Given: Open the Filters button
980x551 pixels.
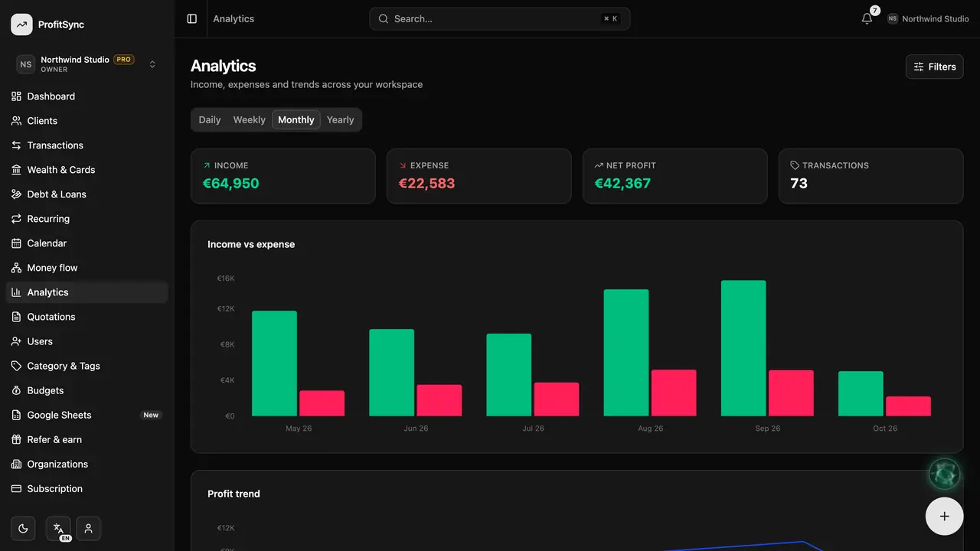Looking at the screenshot, I should pyautogui.click(x=934, y=67).
